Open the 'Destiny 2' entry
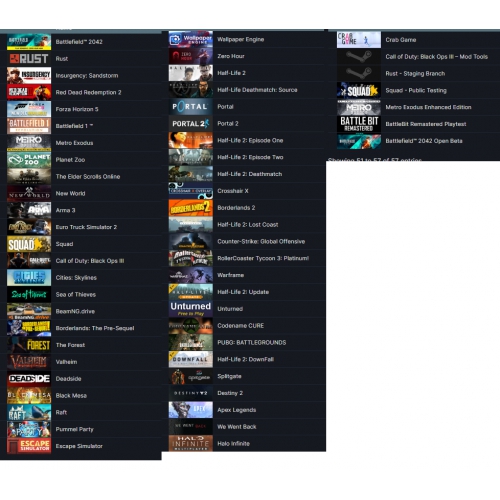The width and height of the screenshot is (500, 500). (x=230, y=393)
